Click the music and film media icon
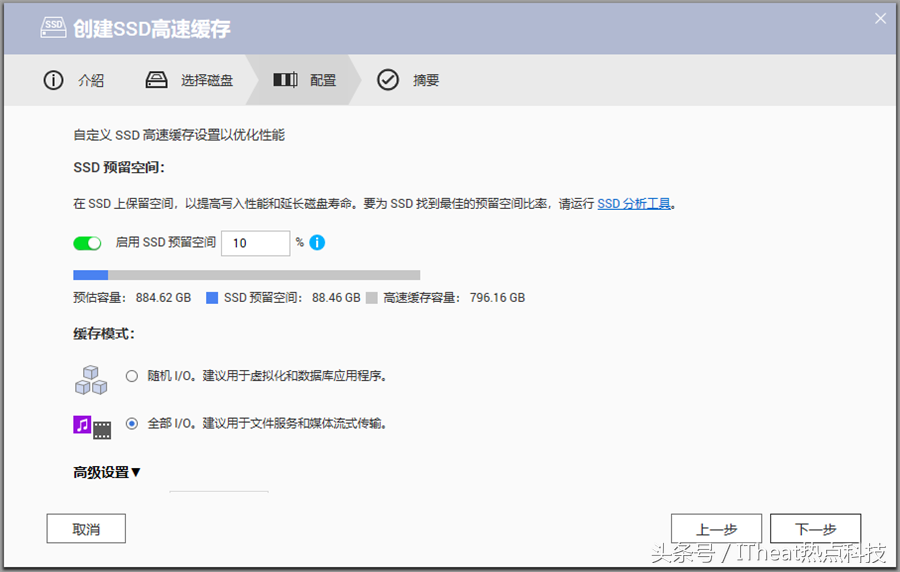This screenshot has height=572, width=900. coord(92,427)
